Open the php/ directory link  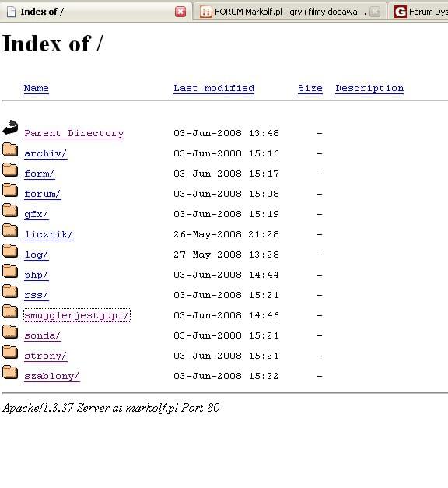tap(37, 275)
